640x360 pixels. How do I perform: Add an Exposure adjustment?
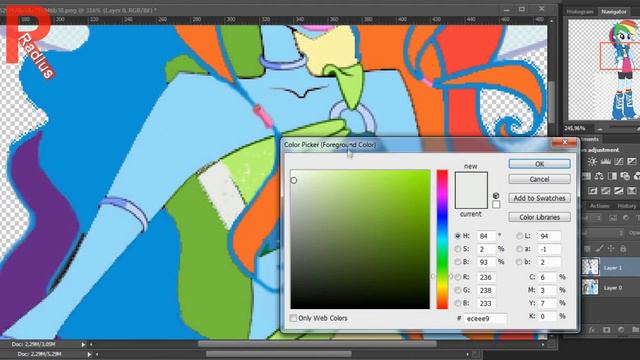pos(632,162)
